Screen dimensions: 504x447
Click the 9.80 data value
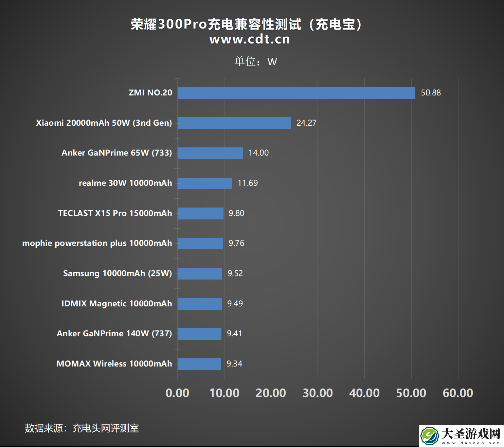237,213
